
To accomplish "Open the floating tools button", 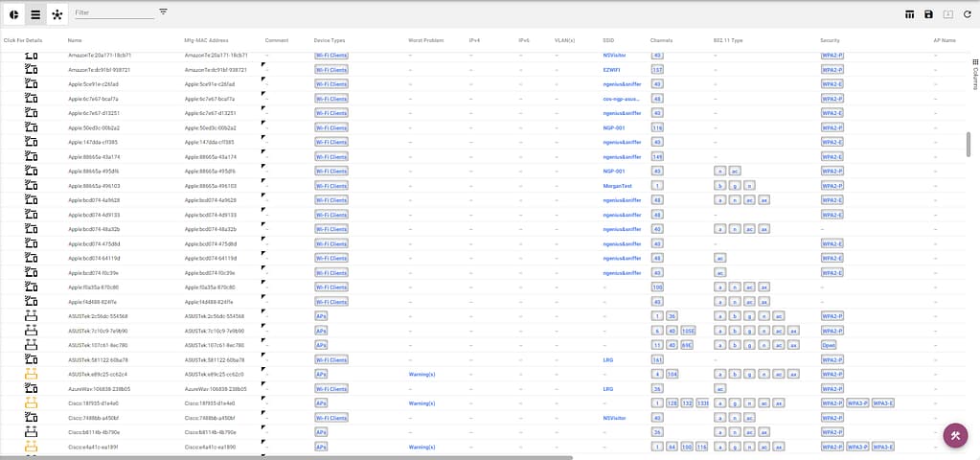I will (955, 434).
